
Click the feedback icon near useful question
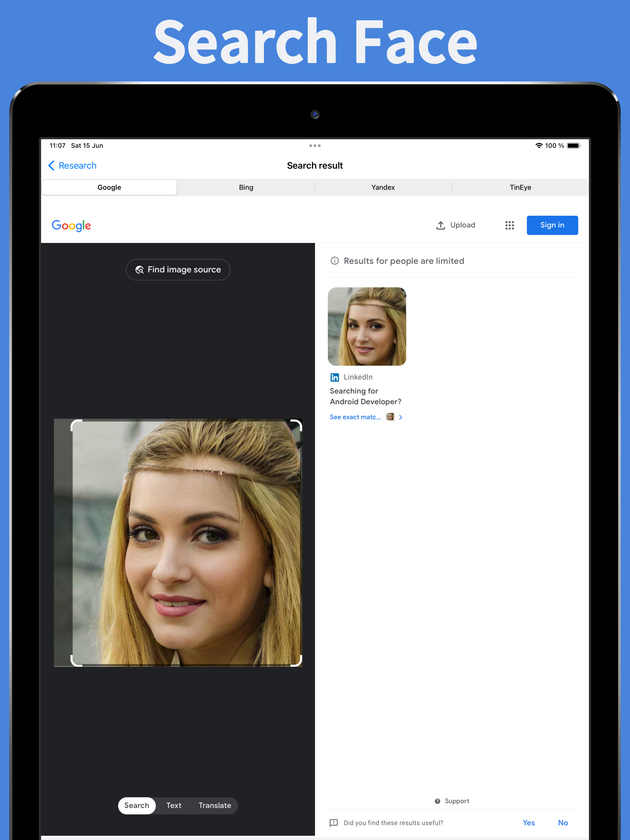point(334,822)
